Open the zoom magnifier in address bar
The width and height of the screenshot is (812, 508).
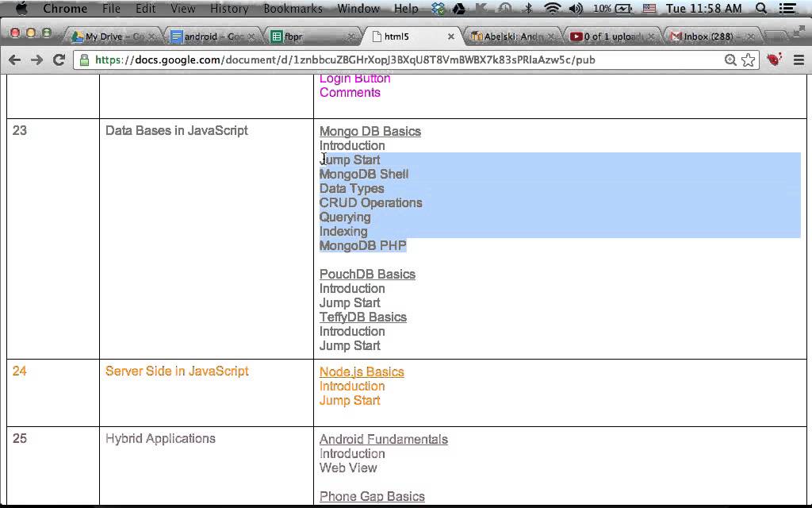730,60
